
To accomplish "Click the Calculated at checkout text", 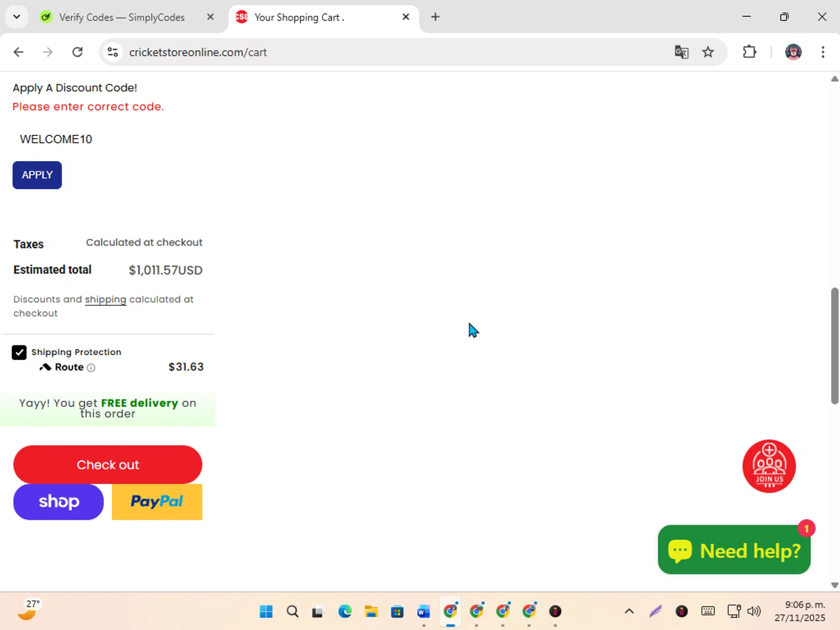I will [x=144, y=242].
